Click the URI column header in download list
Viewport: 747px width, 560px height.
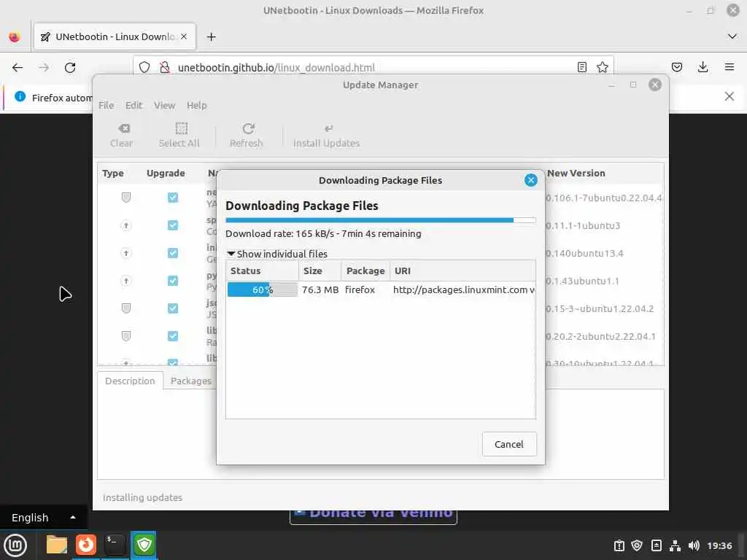[462, 271]
